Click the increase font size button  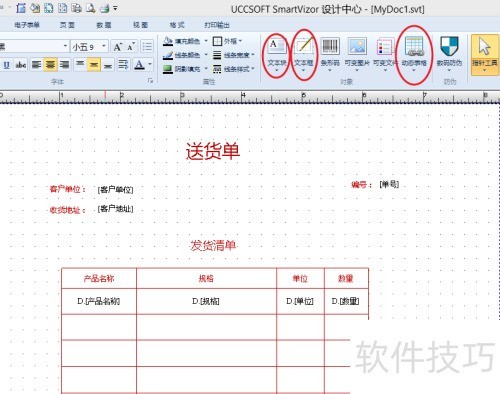point(118,46)
